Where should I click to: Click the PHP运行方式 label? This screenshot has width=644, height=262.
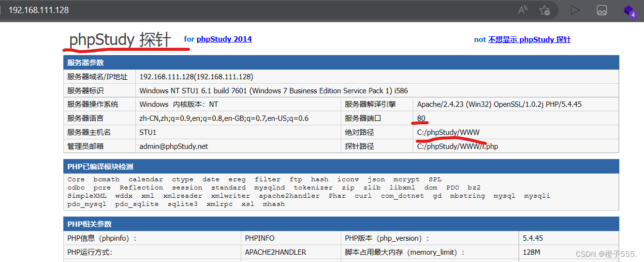point(90,252)
